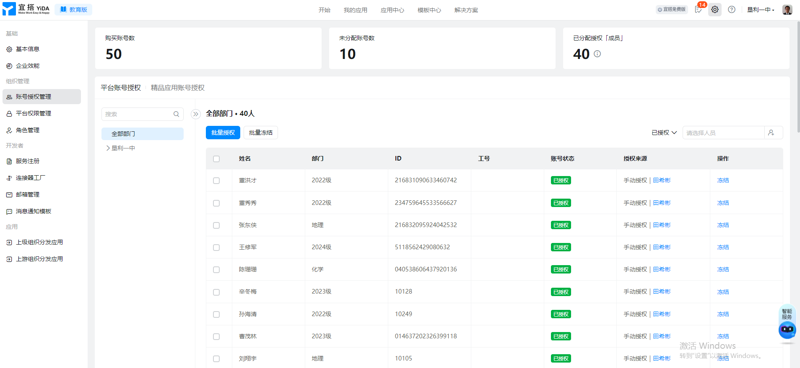Viewport: 800px width, 368px height.
Task: Open the help question mark icon
Action: coord(732,10)
